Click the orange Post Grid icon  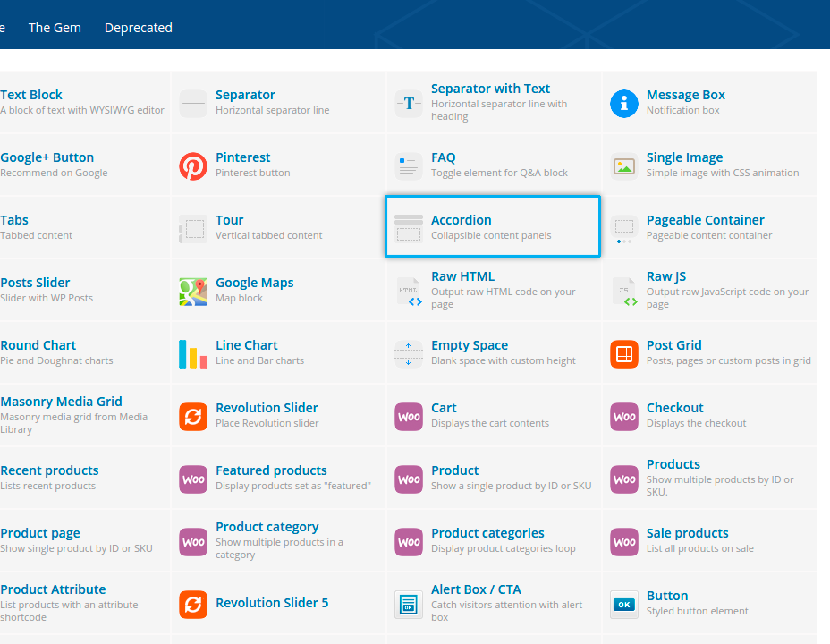624,354
